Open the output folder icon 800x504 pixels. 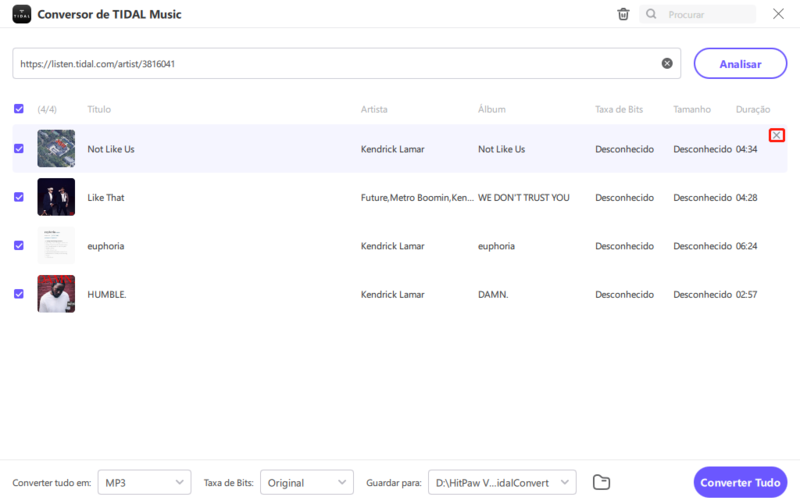(x=602, y=482)
